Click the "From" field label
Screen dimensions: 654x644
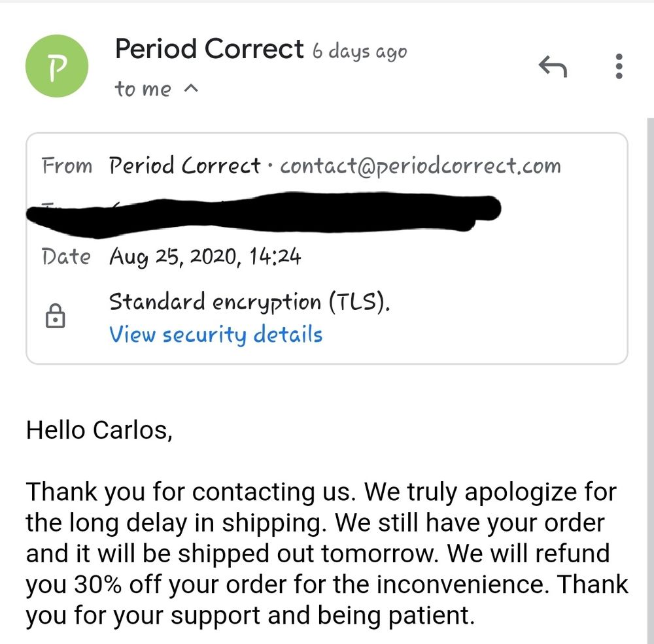[x=67, y=166]
